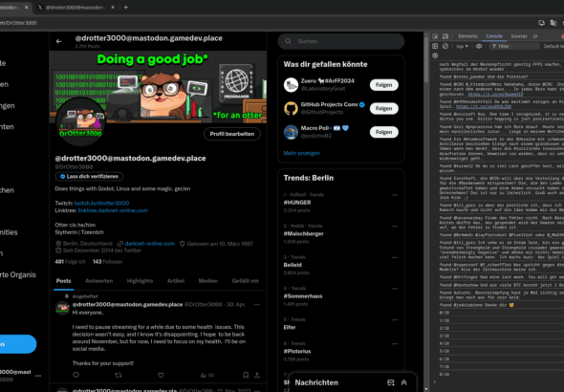The width and height of the screenshot is (564, 392).
Task: Open the #Maischberger trend
Action: [x=303, y=233]
